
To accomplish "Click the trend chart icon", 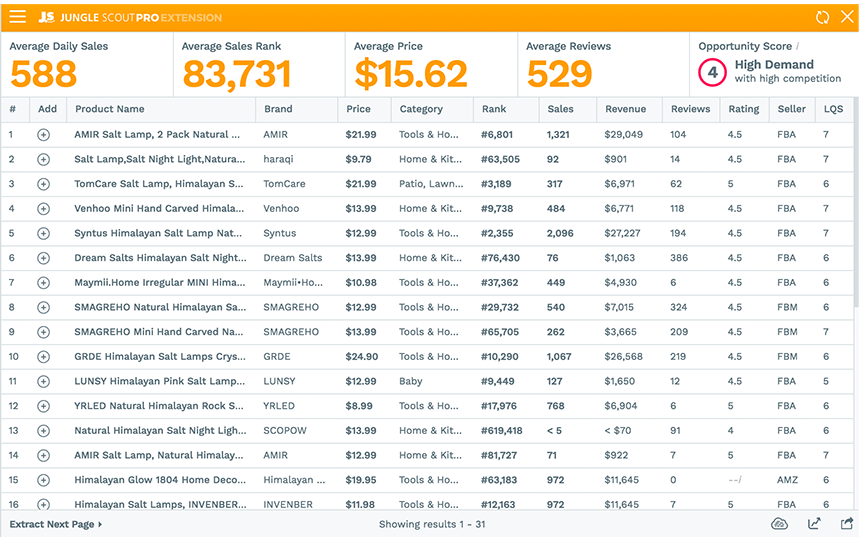I will 814,524.
